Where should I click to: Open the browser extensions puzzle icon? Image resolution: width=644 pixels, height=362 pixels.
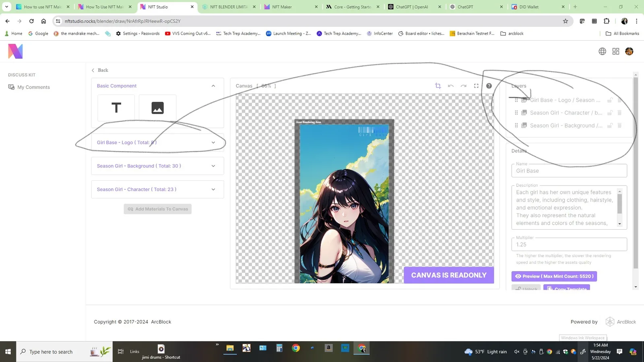click(607, 21)
